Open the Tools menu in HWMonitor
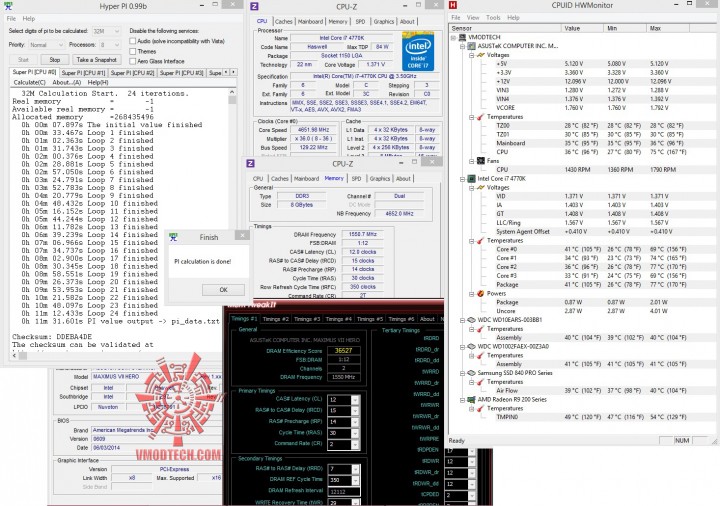 tap(493, 17)
